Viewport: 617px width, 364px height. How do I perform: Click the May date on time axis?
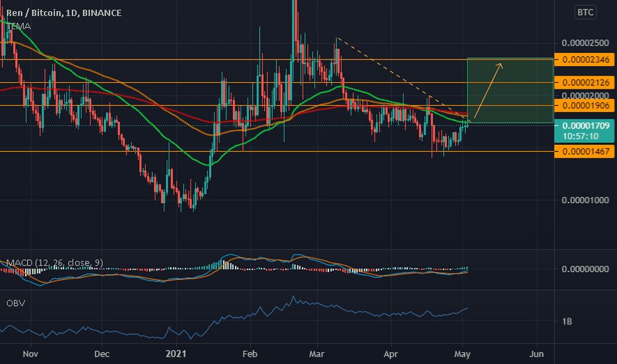coord(462,354)
